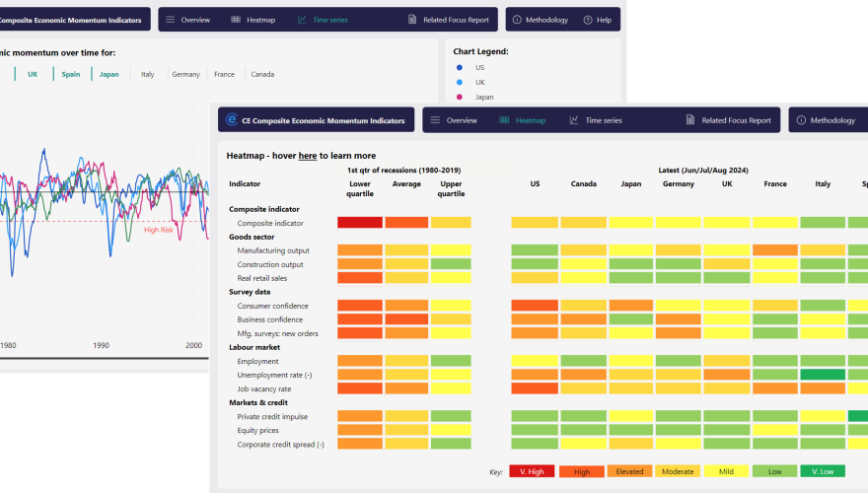Click US composite indicator heatmap cell
This screenshot has width=868, height=493.
tap(535, 223)
